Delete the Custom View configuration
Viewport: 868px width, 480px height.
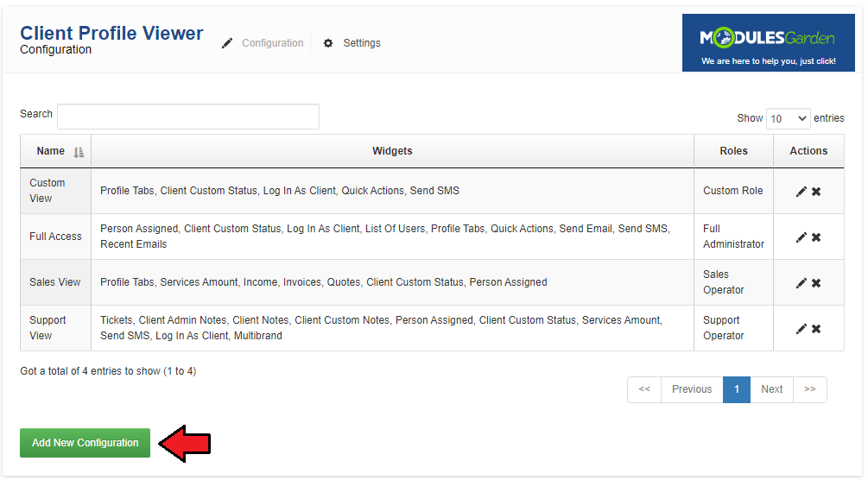[x=816, y=192]
